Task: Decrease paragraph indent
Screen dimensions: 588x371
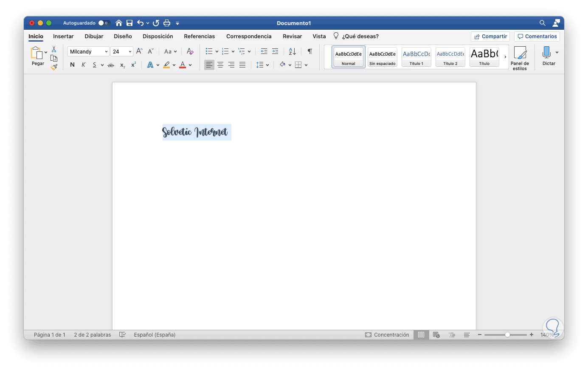Action: [264, 51]
